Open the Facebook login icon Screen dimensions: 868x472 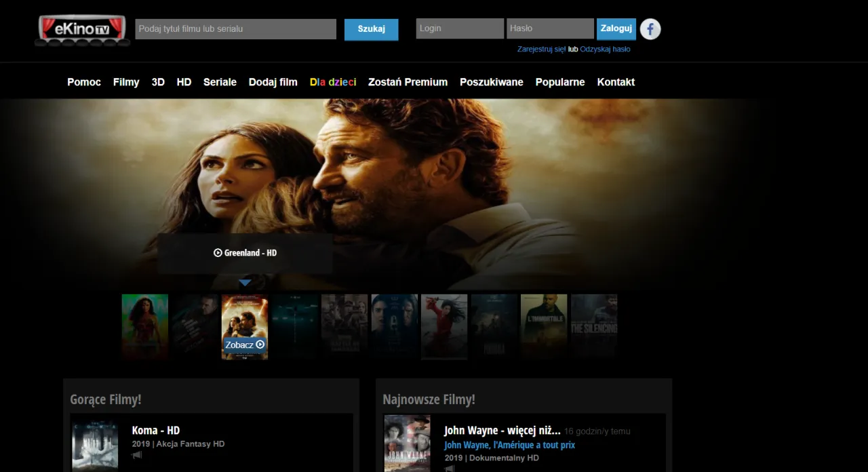(x=650, y=28)
